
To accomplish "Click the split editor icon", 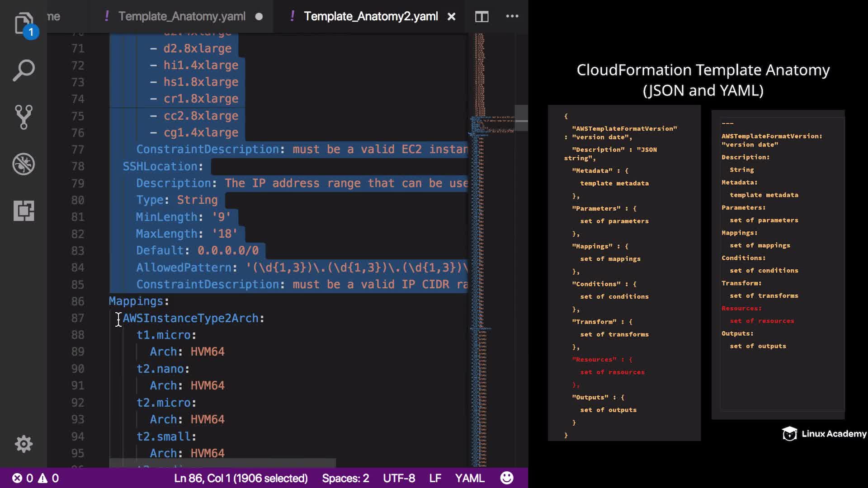I will 481,17.
